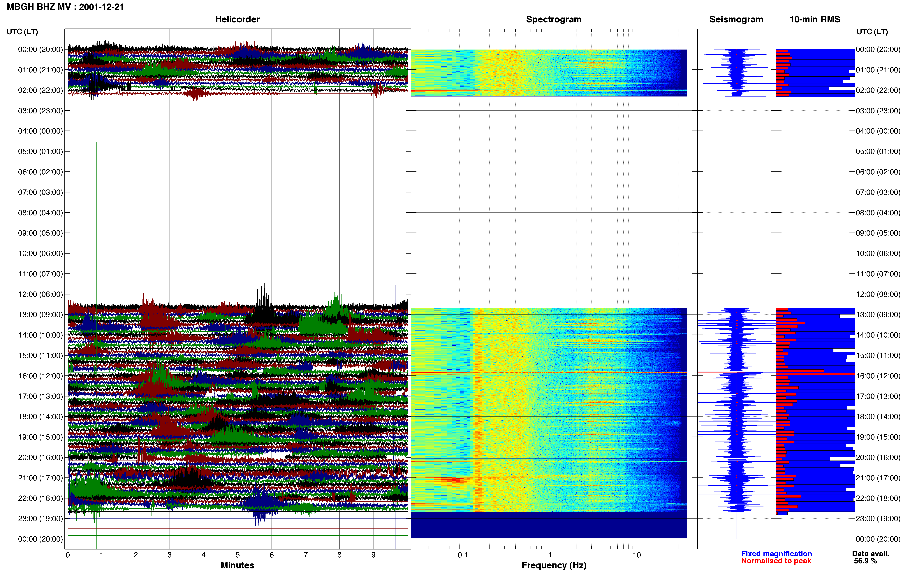Click the Helicorder axis label 19:00 (15:00)
Viewport: 924px width, 578px height.
(41, 437)
